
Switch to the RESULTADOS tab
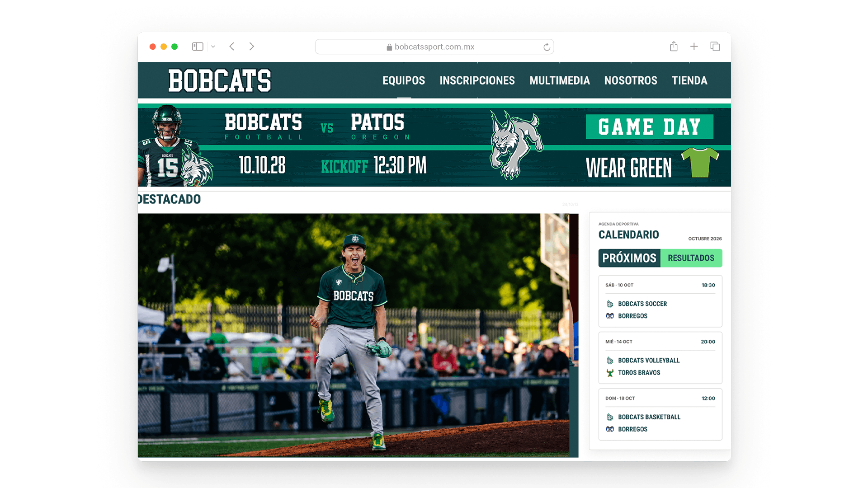[691, 258]
